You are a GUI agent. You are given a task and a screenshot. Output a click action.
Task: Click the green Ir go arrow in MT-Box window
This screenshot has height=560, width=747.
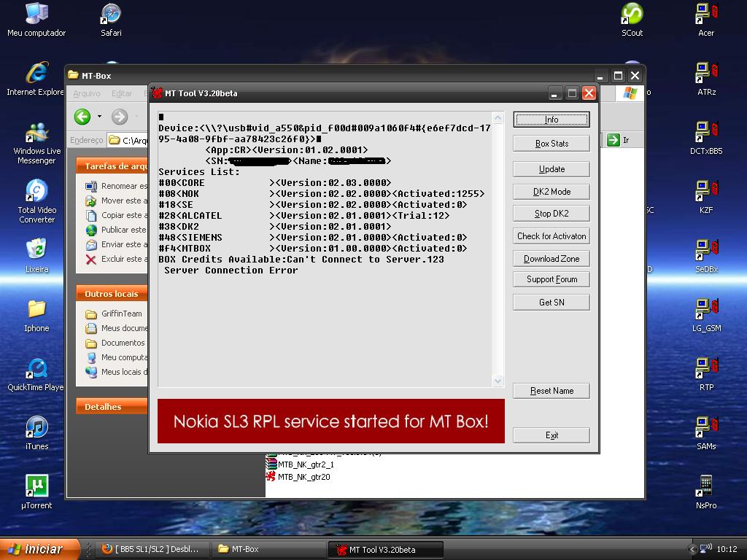pyautogui.click(x=613, y=140)
